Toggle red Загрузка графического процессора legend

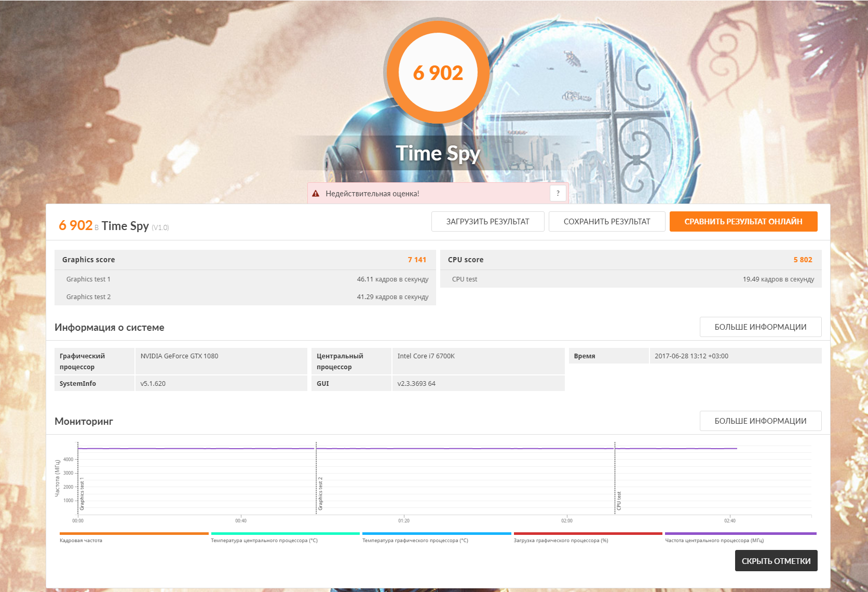(588, 537)
